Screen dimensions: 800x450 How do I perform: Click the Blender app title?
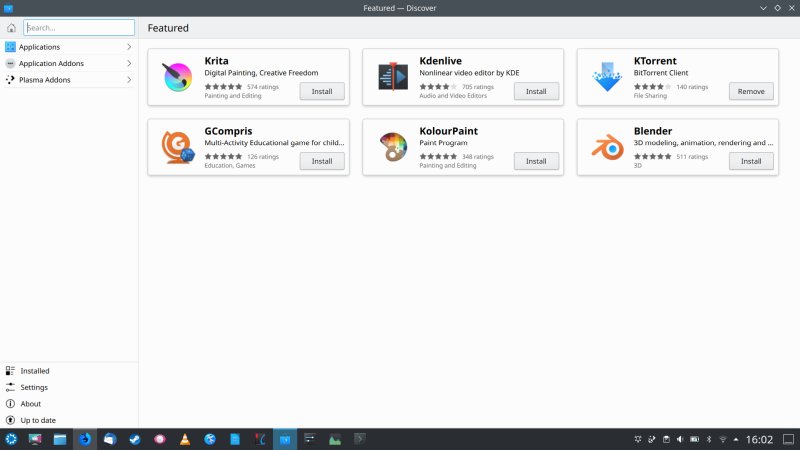[653, 131]
